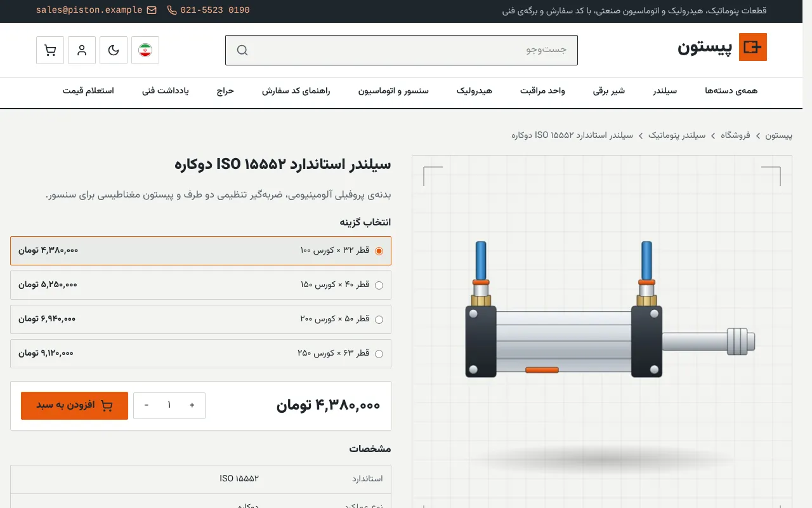Click the product description text
This screenshot has height=508, width=812.
click(218, 194)
